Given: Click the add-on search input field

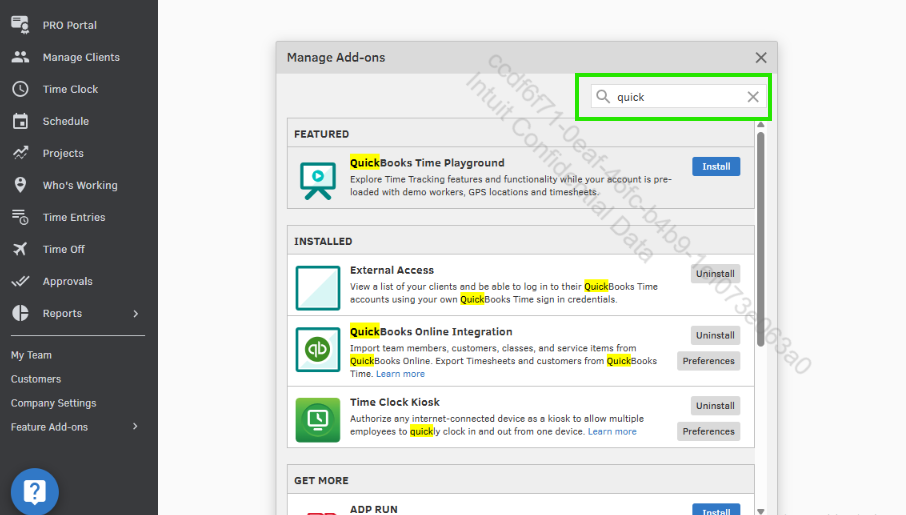Looking at the screenshot, I should point(678,97).
